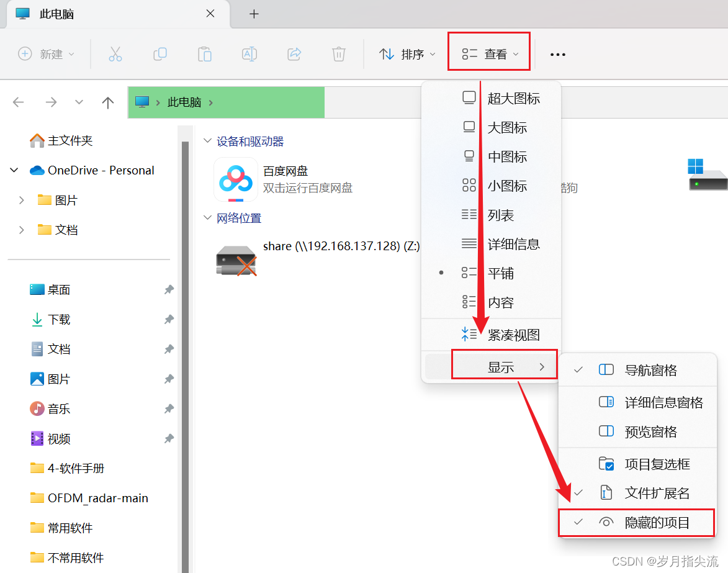Go up one folder level arrow
The height and width of the screenshot is (573, 728).
point(108,102)
